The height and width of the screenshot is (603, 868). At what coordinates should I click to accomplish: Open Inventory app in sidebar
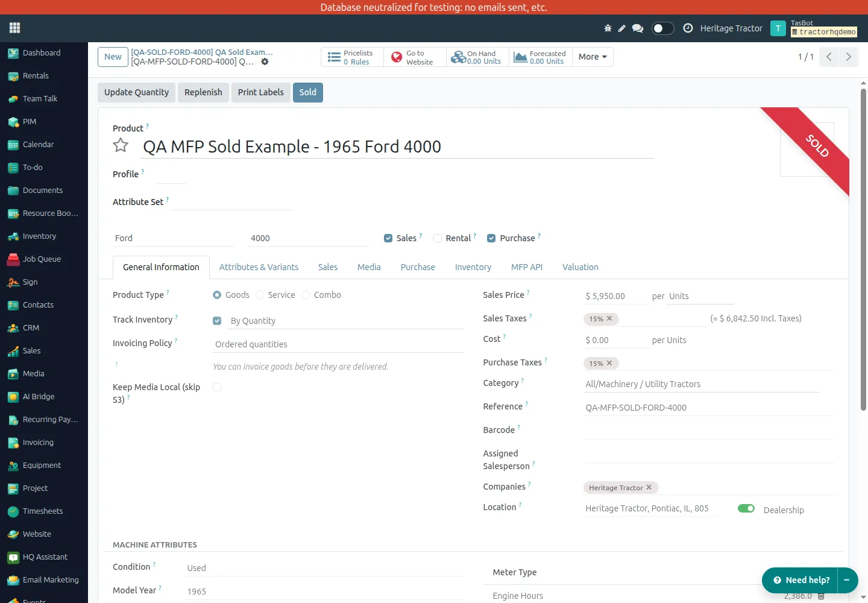pyautogui.click(x=43, y=236)
